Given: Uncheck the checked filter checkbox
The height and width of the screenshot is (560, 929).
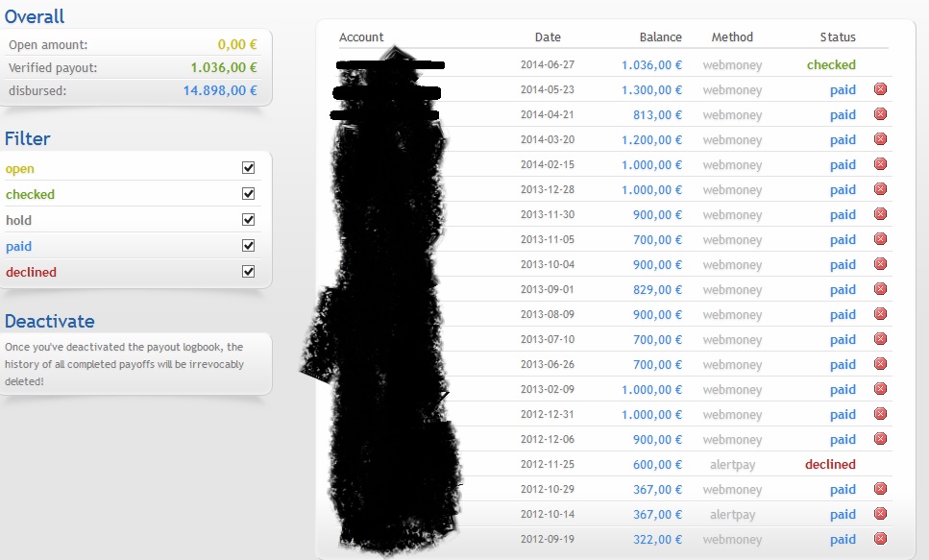Looking at the screenshot, I should coord(248,194).
